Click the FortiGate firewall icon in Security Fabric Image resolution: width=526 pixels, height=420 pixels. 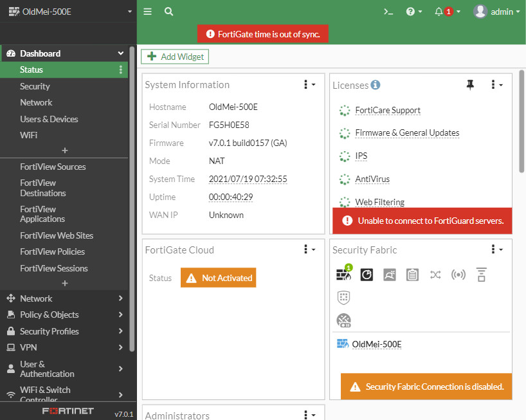point(344,275)
